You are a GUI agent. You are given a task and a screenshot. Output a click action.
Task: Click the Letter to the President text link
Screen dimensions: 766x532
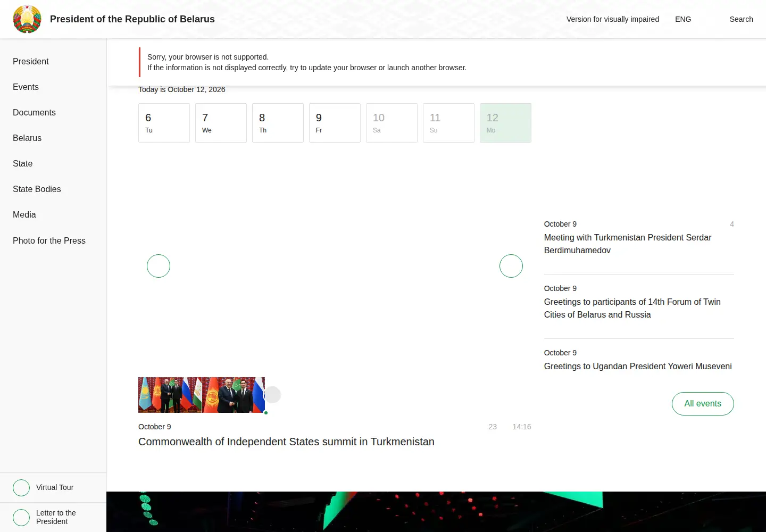(x=56, y=517)
